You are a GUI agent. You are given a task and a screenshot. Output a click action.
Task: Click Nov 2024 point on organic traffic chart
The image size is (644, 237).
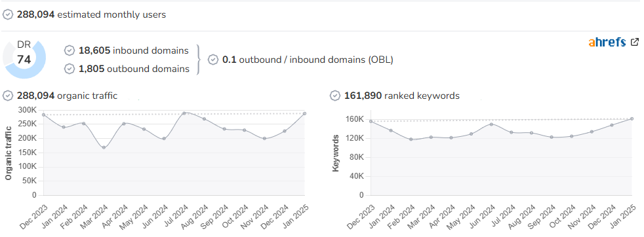pos(264,139)
